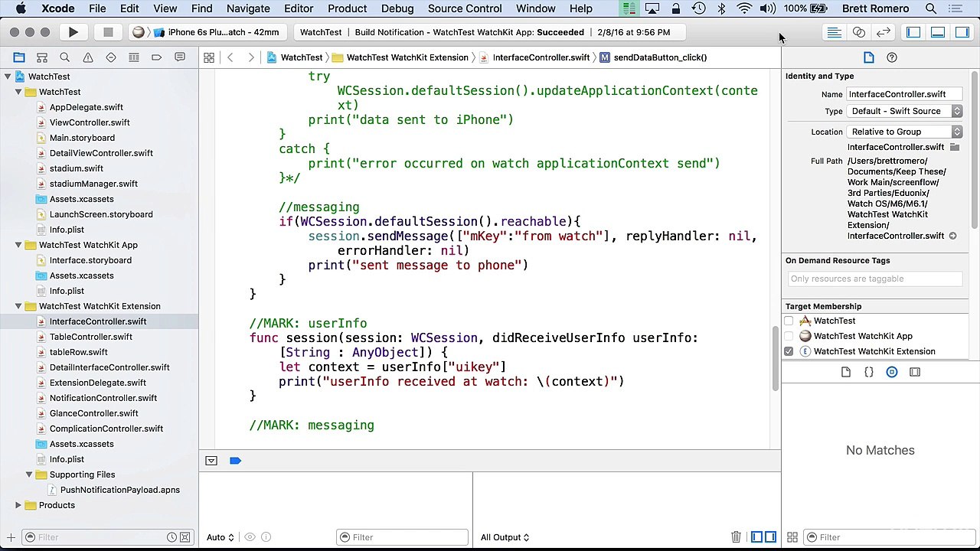Collapse the WatchTest WatchKit Extension group
Viewport: 980px width, 551px height.
tap(18, 306)
